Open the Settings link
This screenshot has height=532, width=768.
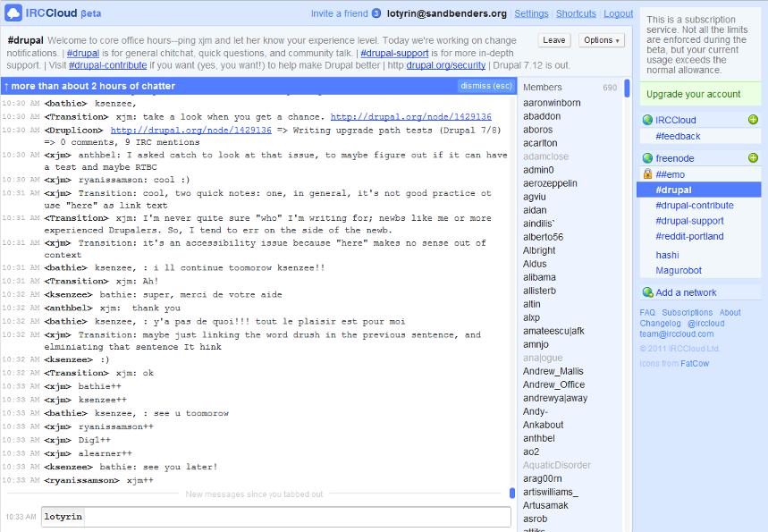point(531,13)
